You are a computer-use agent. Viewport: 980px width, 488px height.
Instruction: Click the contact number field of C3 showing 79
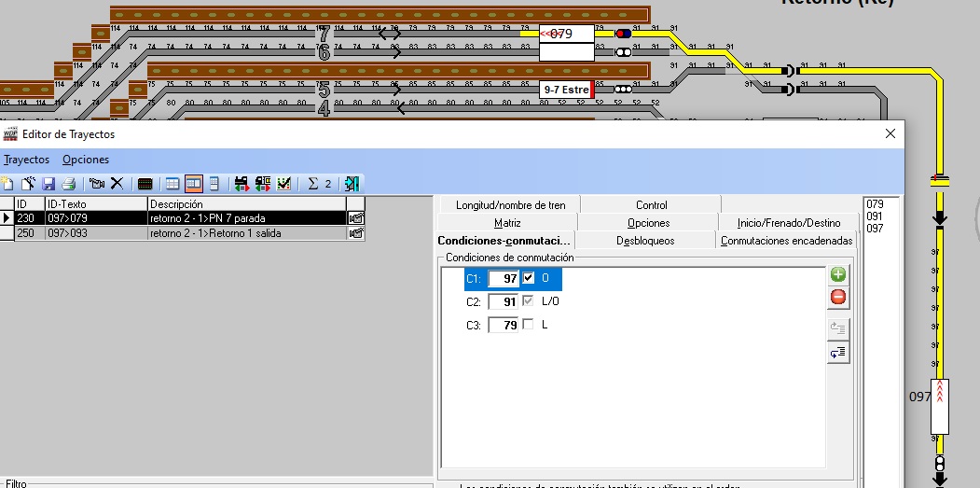click(x=504, y=325)
